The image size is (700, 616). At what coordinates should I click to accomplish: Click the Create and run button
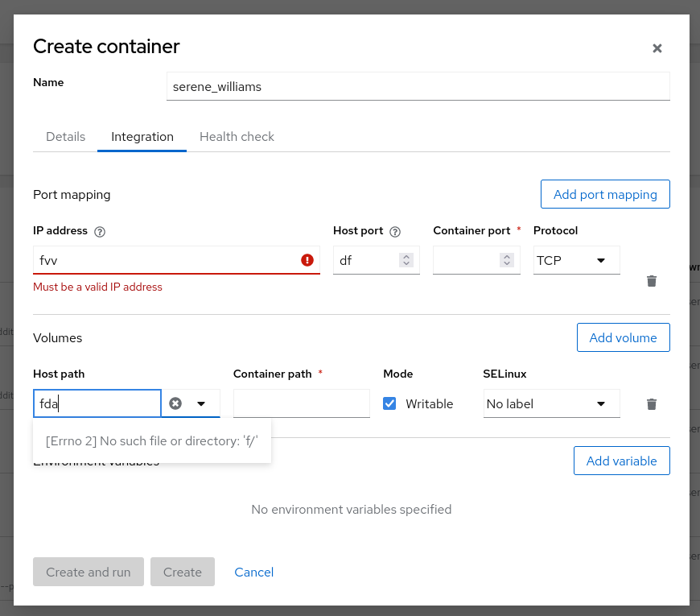pyautogui.click(x=89, y=572)
